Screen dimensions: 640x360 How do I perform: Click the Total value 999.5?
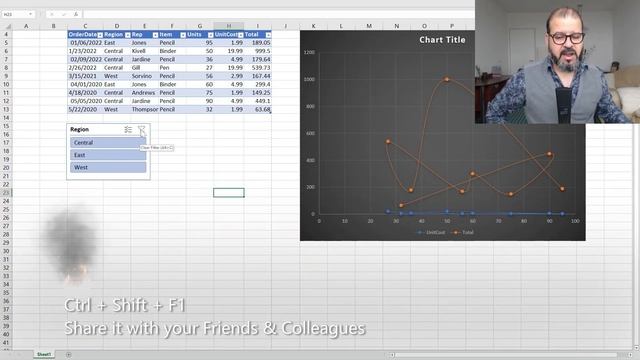[x=258, y=51]
